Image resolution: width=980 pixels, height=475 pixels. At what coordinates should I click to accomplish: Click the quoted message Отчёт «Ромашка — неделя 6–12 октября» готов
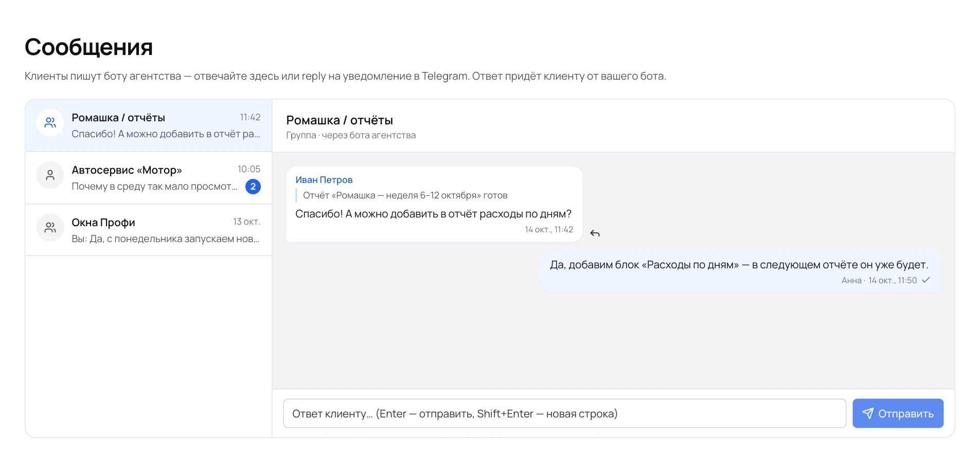tap(405, 195)
